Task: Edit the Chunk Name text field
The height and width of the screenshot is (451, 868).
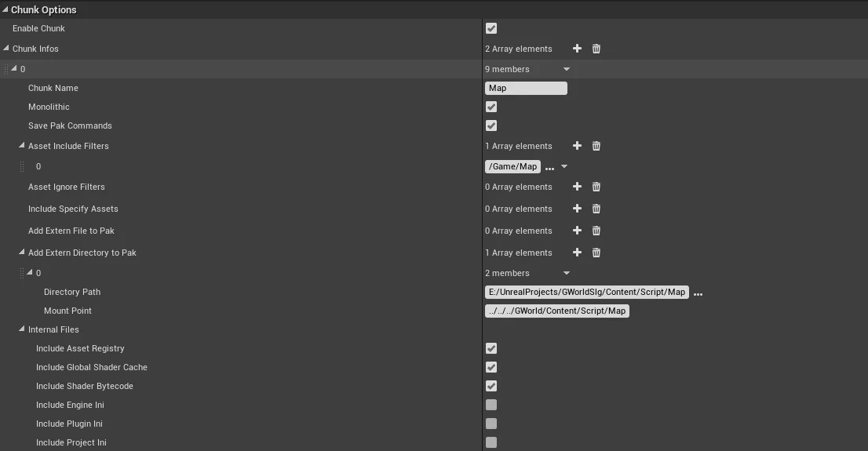Action: [x=525, y=88]
